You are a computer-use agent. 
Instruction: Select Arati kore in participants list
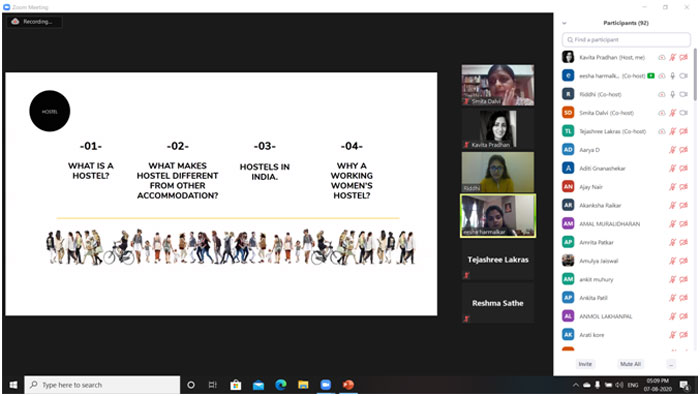point(626,335)
